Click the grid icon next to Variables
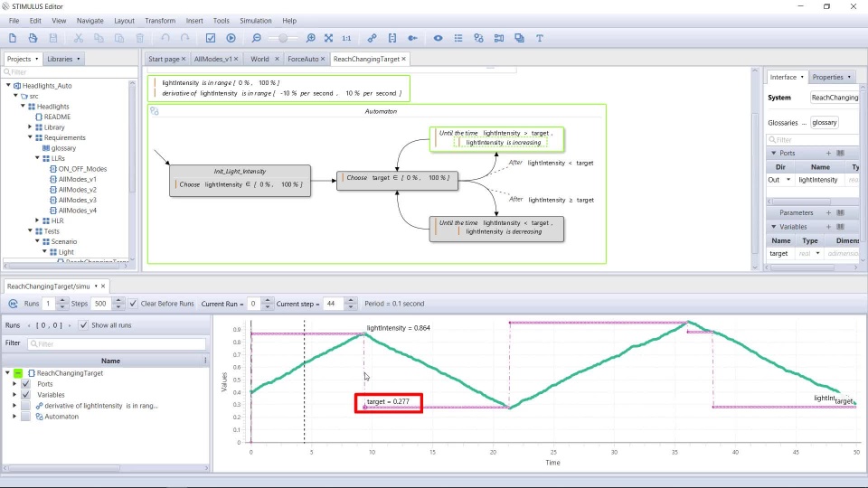This screenshot has width=868, height=488. [840, 227]
